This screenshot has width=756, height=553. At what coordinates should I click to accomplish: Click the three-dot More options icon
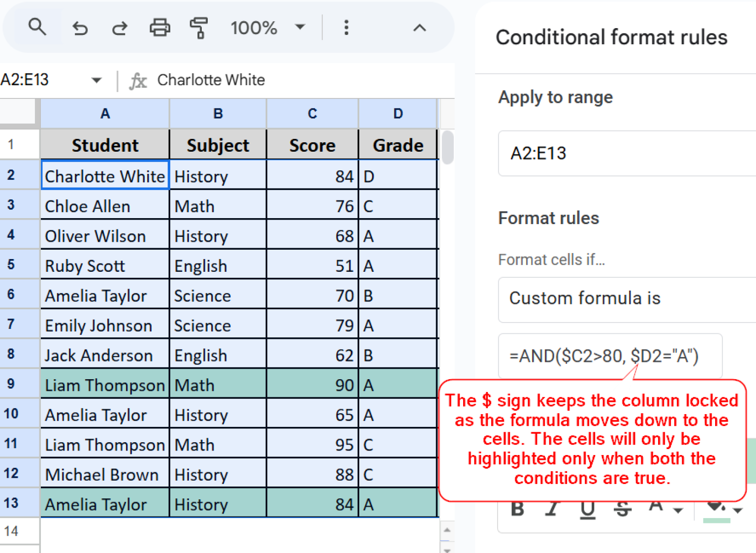pos(346,28)
